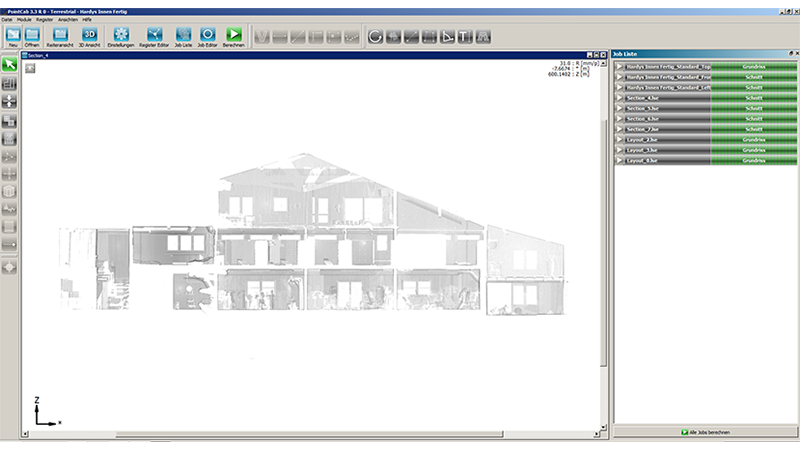Click the vertical align arrows sidebar icon
800x450 pixels.
point(9,102)
